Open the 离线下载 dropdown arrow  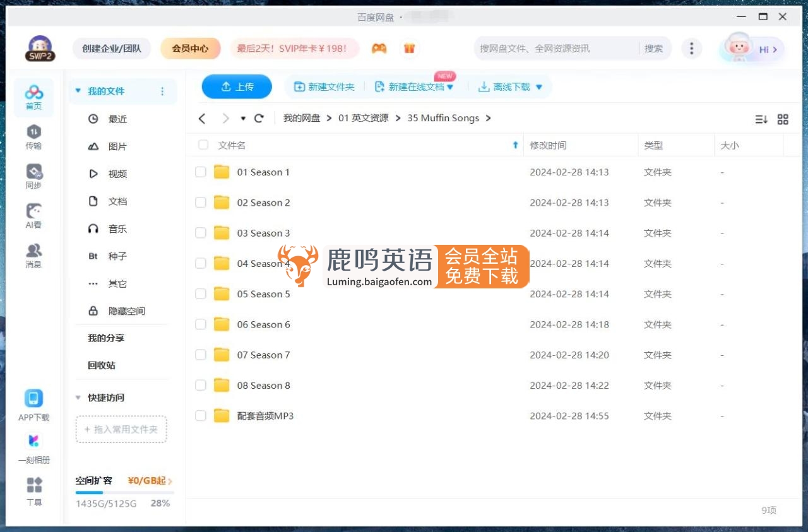pyautogui.click(x=539, y=87)
